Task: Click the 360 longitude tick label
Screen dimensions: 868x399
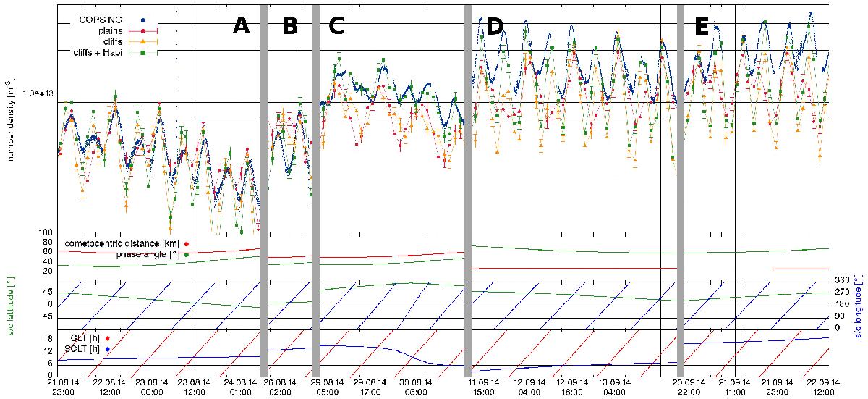Action: pyautogui.click(x=839, y=280)
